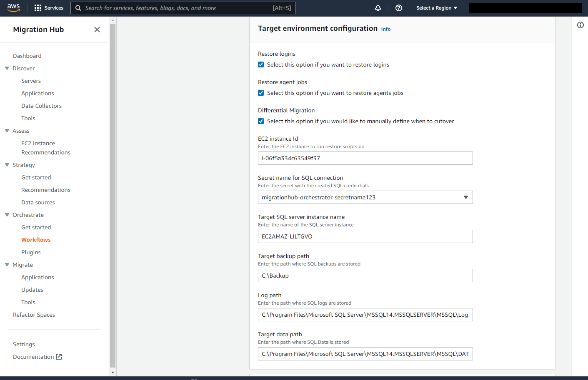This screenshot has width=588, height=380.
Task: Open the Documentation link
Action: coord(33,357)
